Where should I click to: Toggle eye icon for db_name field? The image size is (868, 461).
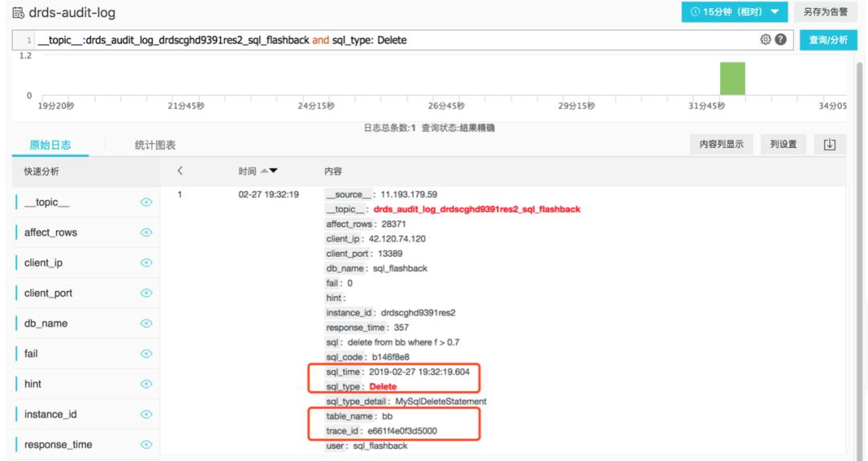coord(146,323)
